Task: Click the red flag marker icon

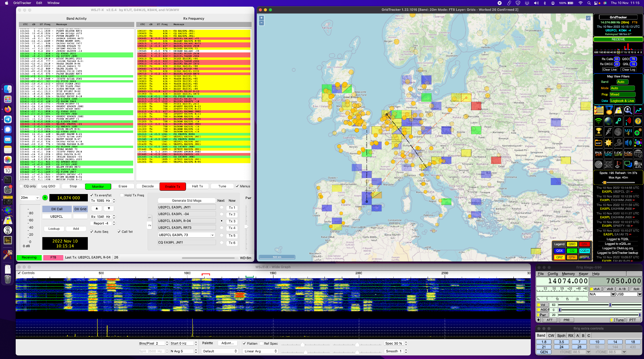Action: (x=618, y=164)
